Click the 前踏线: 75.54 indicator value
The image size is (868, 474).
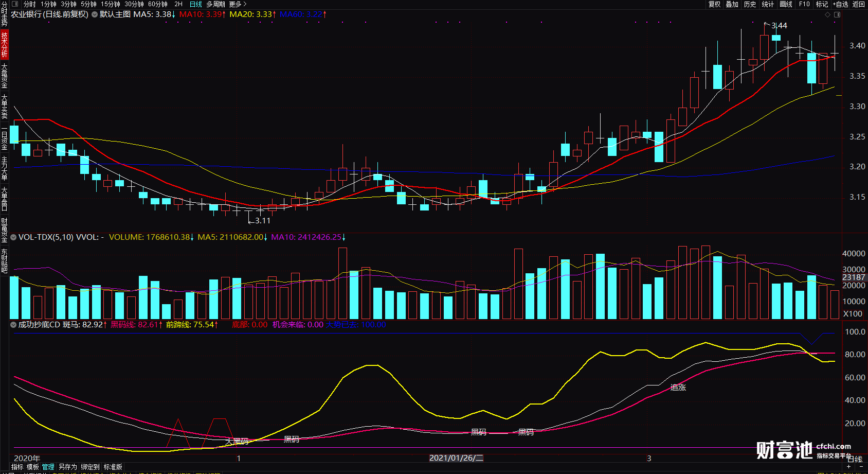(x=192, y=325)
